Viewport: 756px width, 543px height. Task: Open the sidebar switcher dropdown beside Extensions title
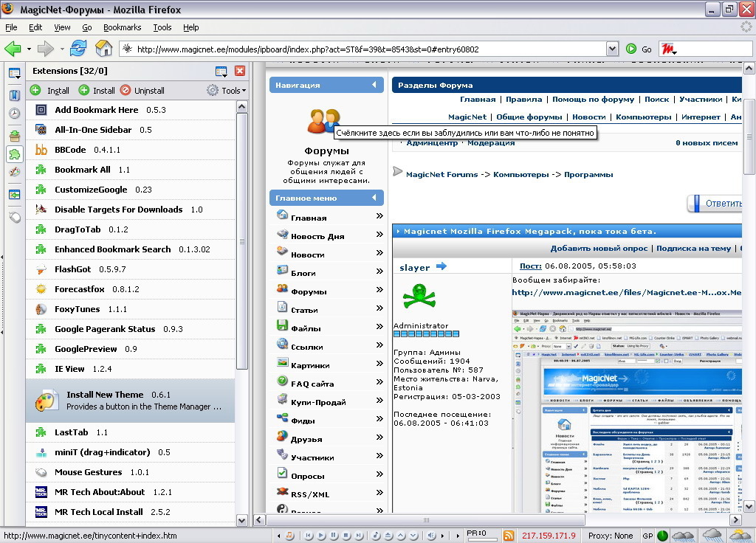coord(221,72)
